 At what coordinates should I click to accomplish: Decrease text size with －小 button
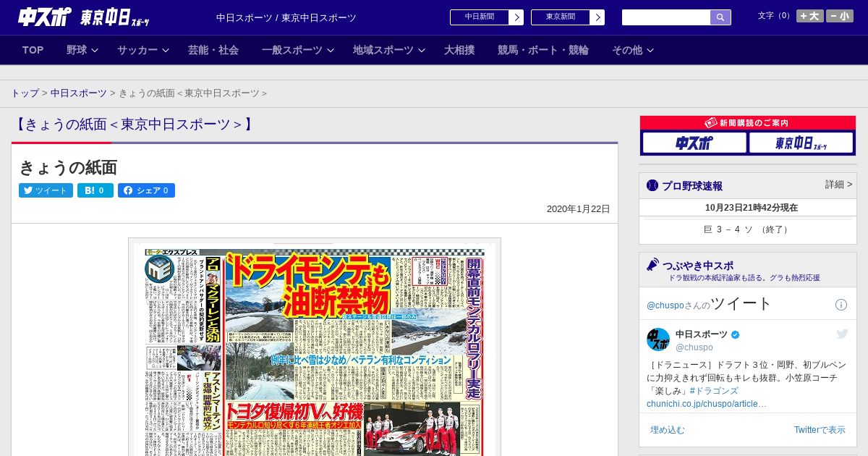[840, 16]
